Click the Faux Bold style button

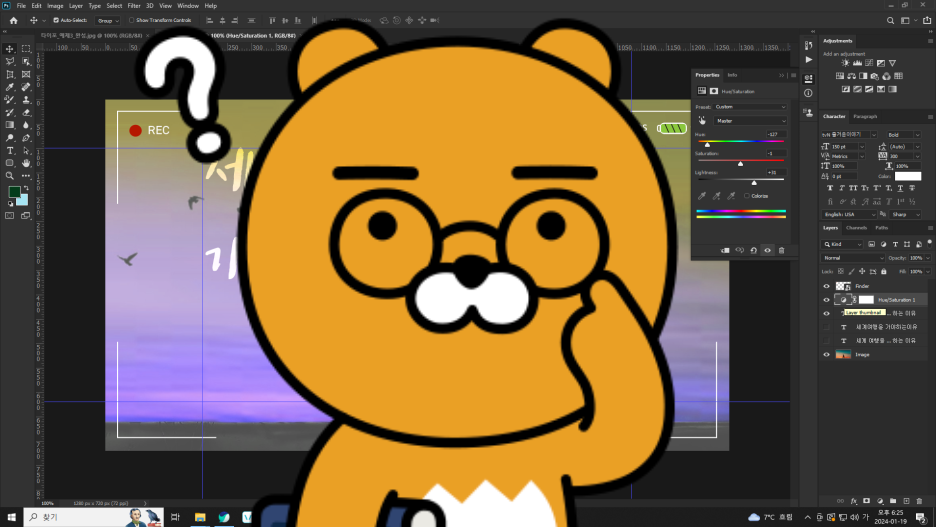(x=830, y=188)
